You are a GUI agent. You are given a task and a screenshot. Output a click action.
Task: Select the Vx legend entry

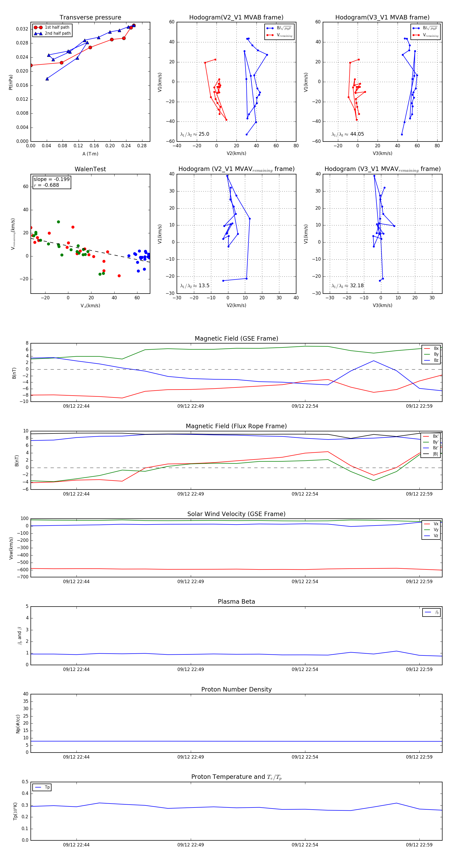coord(431,524)
